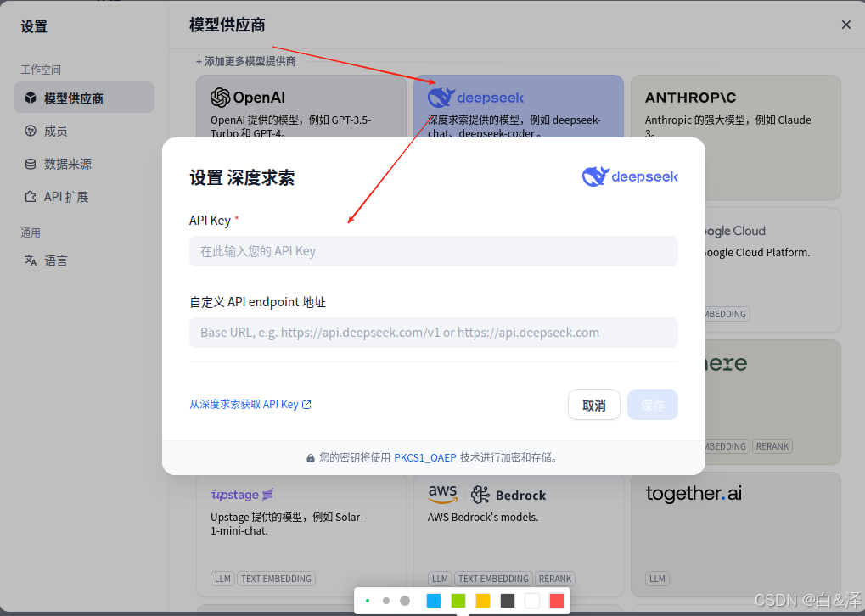The height and width of the screenshot is (616, 865).
Task: Click the LLM tag on AWS Bedrock card
Action: [440, 579]
